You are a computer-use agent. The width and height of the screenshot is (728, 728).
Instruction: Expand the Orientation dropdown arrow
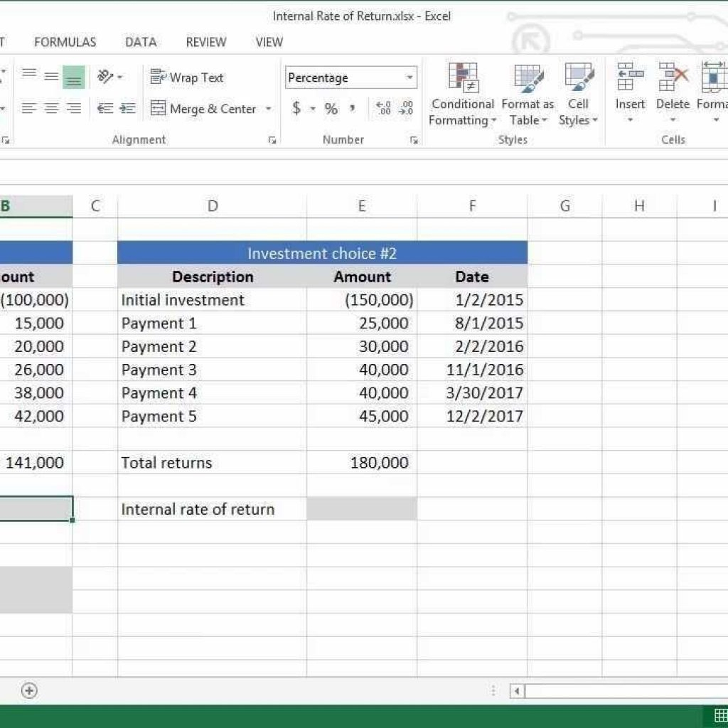[119, 77]
